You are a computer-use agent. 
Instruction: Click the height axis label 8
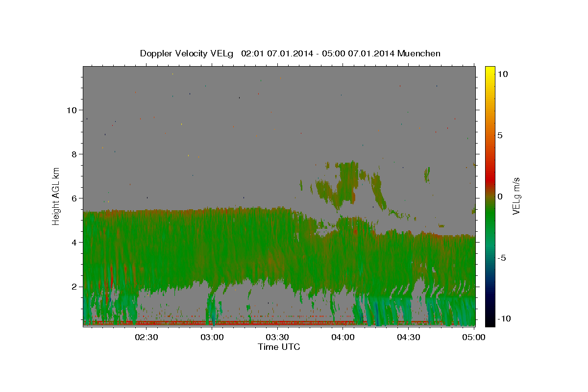point(74,154)
